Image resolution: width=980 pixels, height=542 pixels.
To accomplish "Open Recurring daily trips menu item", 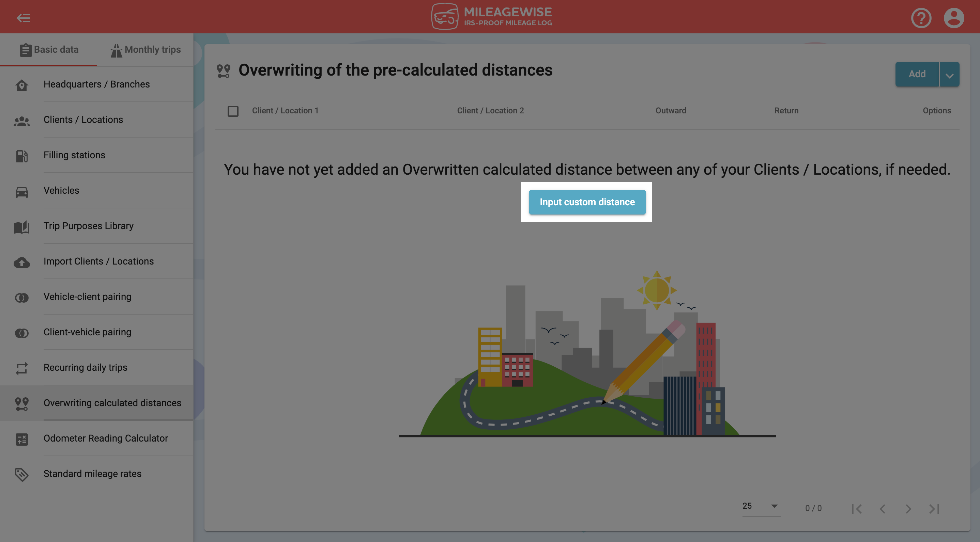I will 97,367.
